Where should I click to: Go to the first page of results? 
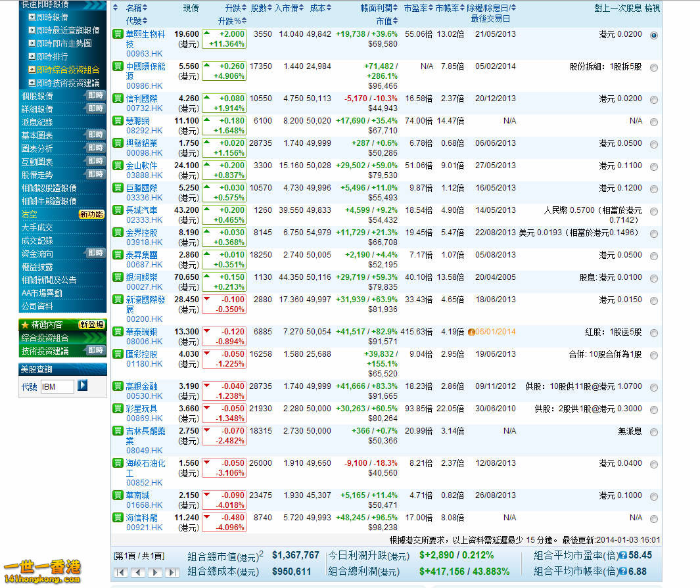(121, 572)
